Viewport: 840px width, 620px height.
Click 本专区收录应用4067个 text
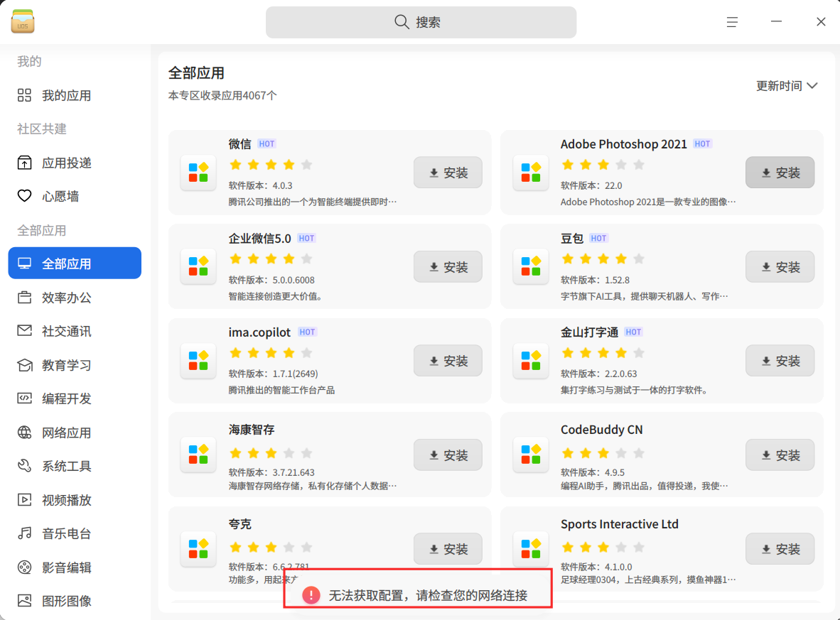click(222, 95)
